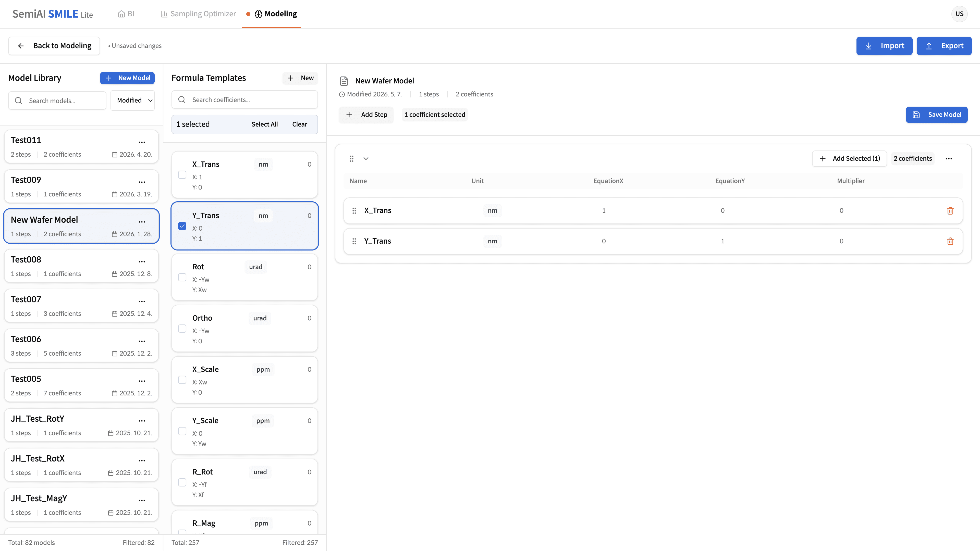This screenshot has height=551, width=980.
Task: Open the JH_Test_RotY model options menu
Action: pyautogui.click(x=142, y=421)
